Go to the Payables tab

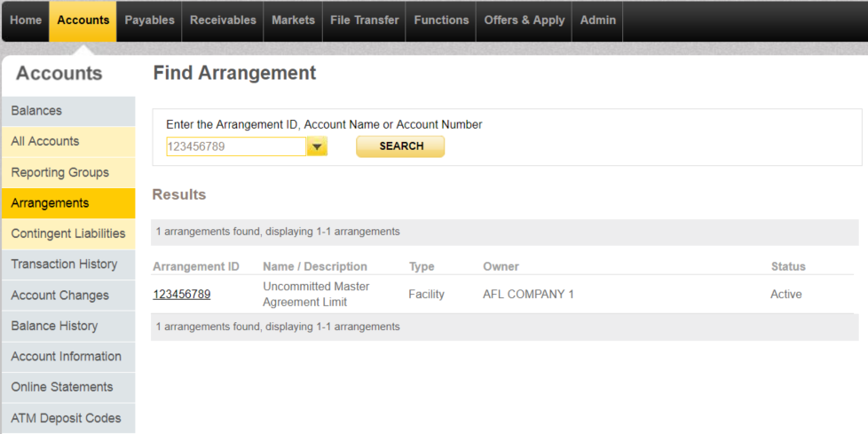[x=149, y=20]
